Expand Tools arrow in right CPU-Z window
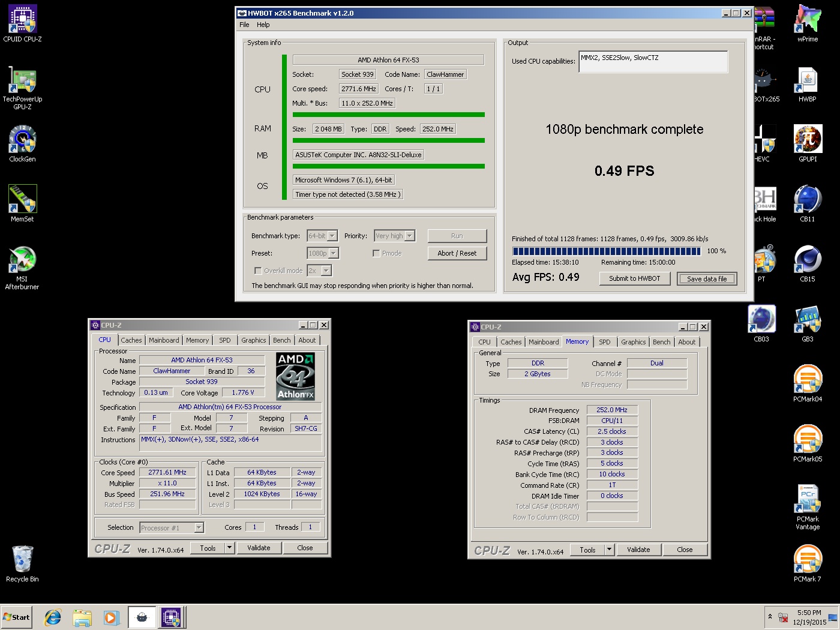840x630 pixels. click(609, 550)
